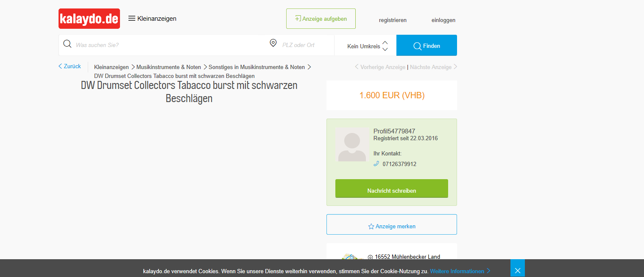
Task: Click the Ihr Kontakt label
Action: 388,153
